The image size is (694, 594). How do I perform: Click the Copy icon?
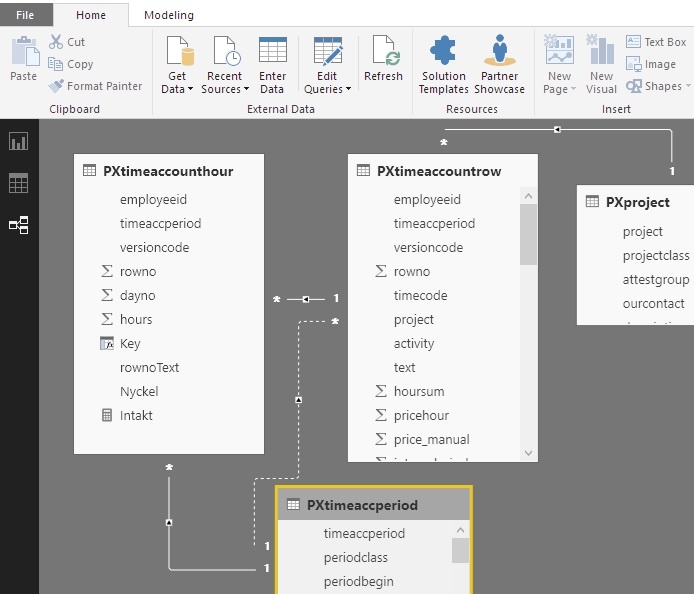[55, 64]
